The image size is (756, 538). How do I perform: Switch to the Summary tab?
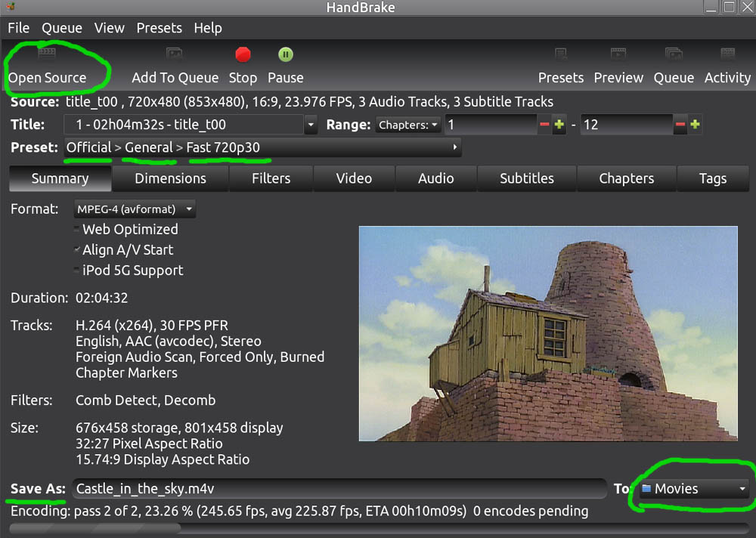pyautogui.click(x=60, y=178)
